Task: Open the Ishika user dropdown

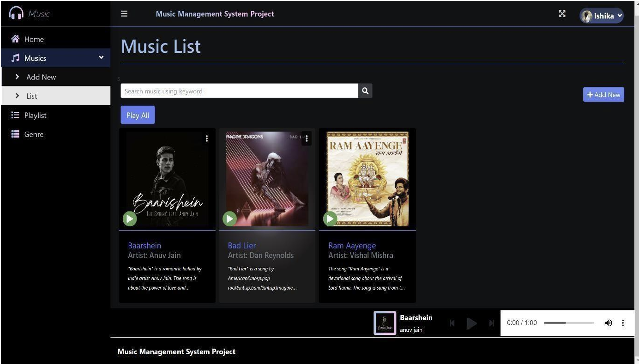Action: (601, 16)
